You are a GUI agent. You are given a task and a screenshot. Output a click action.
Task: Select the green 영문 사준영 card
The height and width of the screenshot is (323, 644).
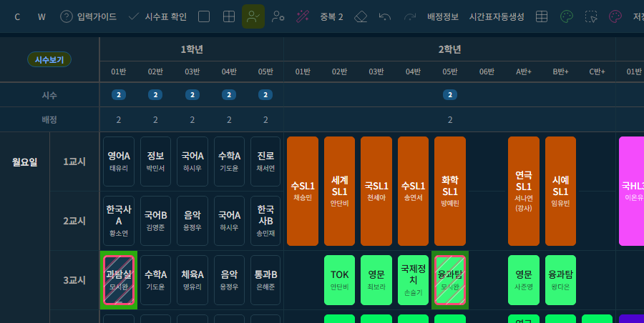(x=524, y=280)
